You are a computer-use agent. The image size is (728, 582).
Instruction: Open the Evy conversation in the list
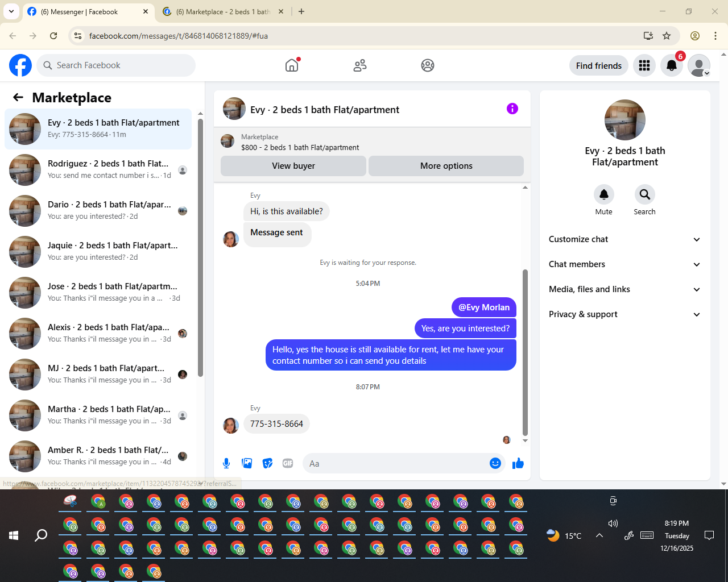[98, 129]
